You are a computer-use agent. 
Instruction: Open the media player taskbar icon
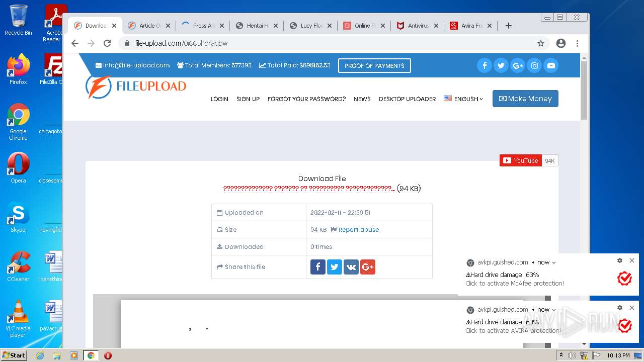click(x=74, y=355)
